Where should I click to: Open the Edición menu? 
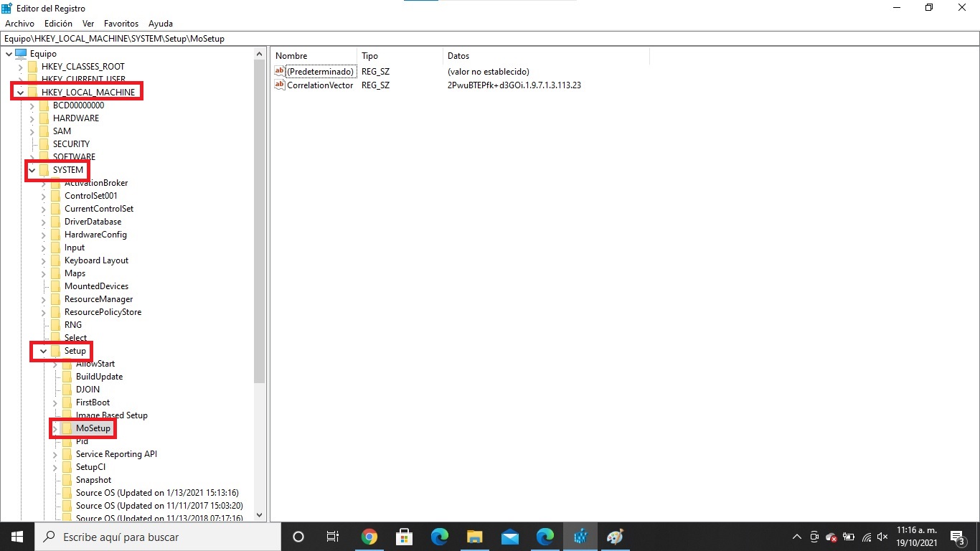pyautogui.click(x=57, y=23)
